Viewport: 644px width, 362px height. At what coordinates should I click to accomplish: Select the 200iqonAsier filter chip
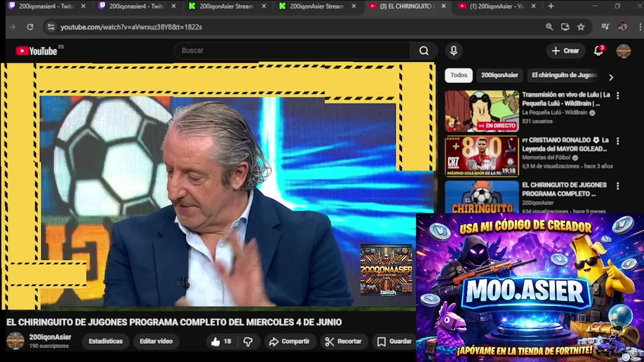tap(499, 75)
